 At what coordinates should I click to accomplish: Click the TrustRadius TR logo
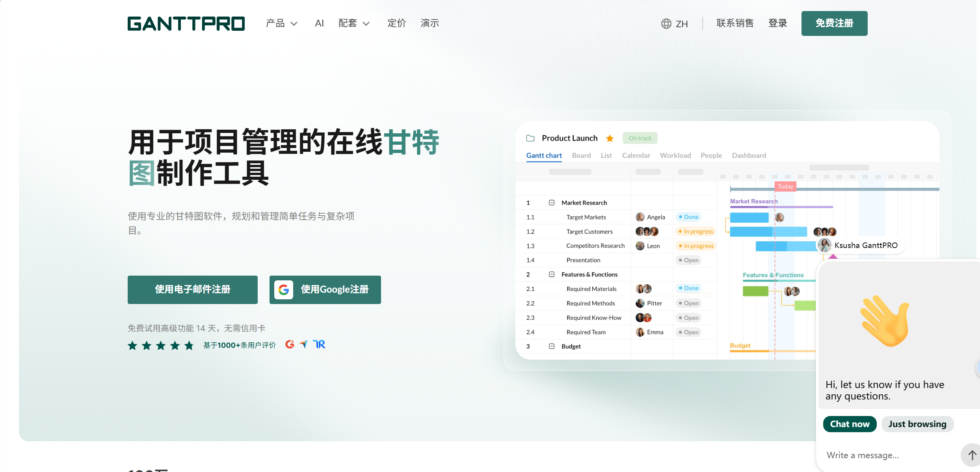pyautogui.click(x=319, y=344)
